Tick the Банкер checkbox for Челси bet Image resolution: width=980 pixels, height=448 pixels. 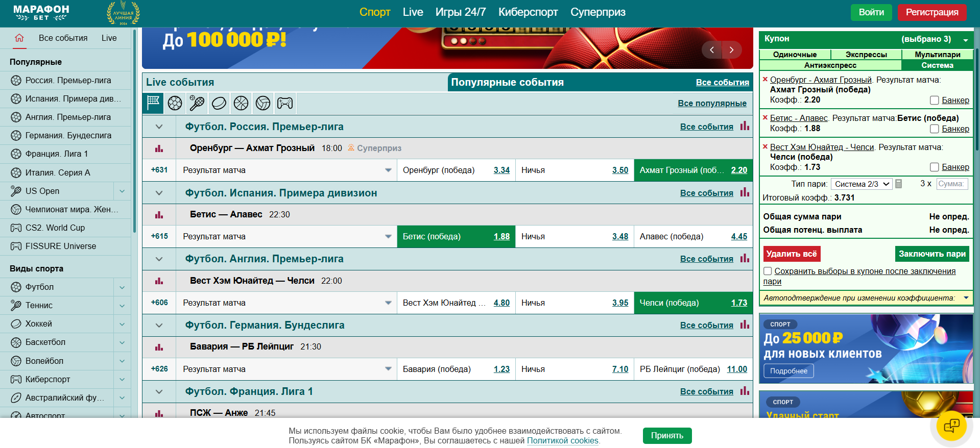click(934, 167)
